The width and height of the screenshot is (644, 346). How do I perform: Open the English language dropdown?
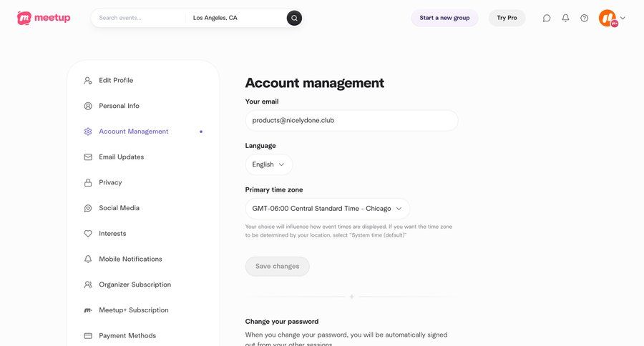point(268,164)
